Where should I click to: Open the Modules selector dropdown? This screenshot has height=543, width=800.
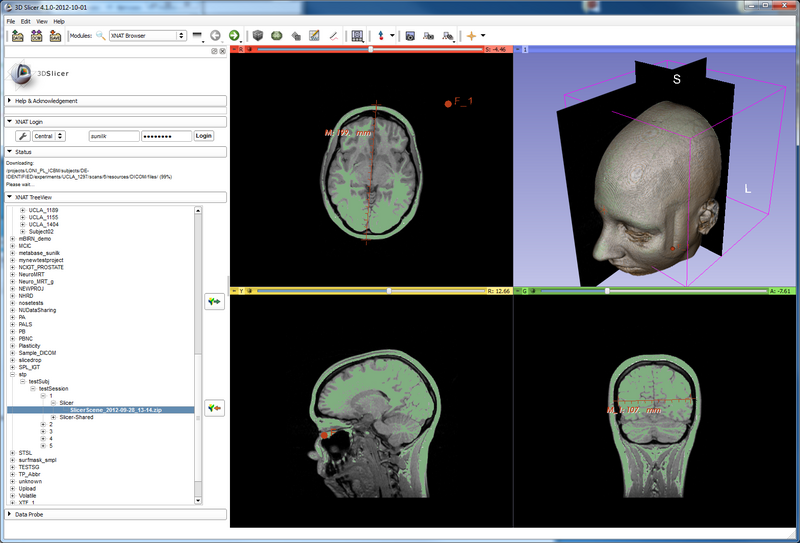(x=148, y=36)
